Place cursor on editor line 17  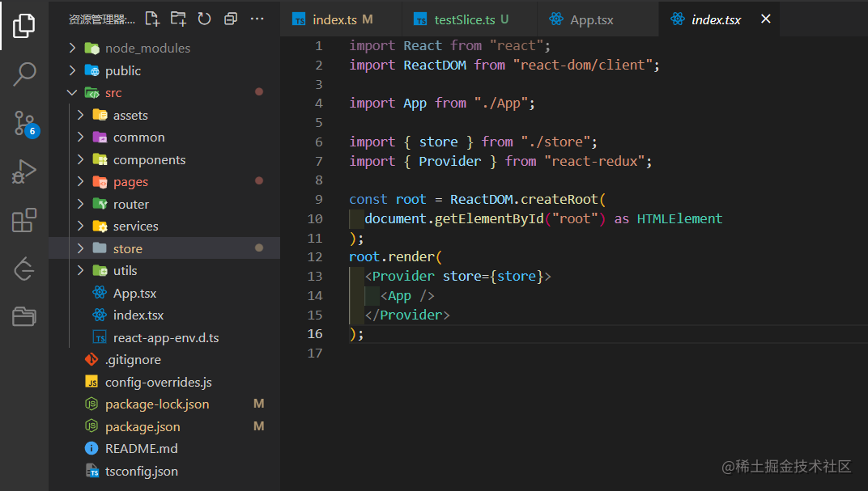[x=554, y=353]
